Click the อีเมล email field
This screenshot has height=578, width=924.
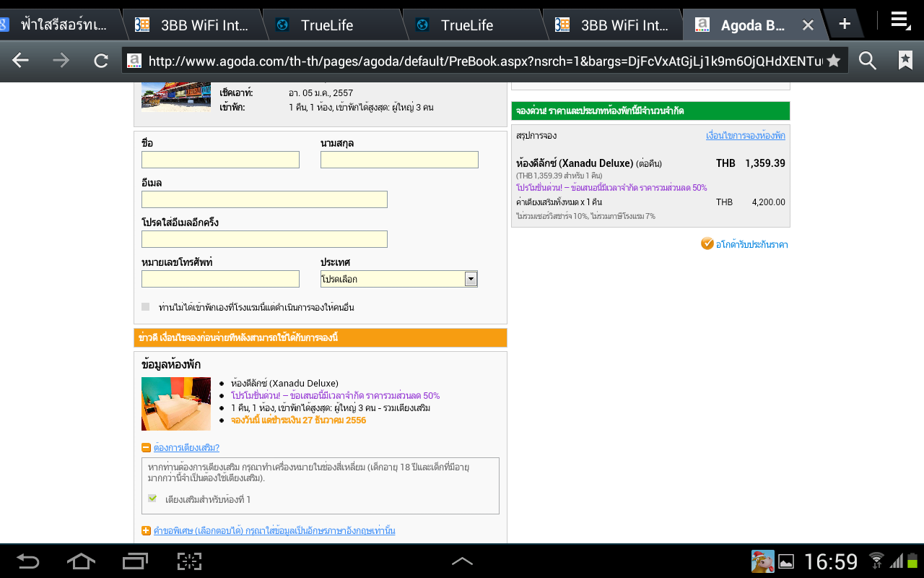coord(264,199)
